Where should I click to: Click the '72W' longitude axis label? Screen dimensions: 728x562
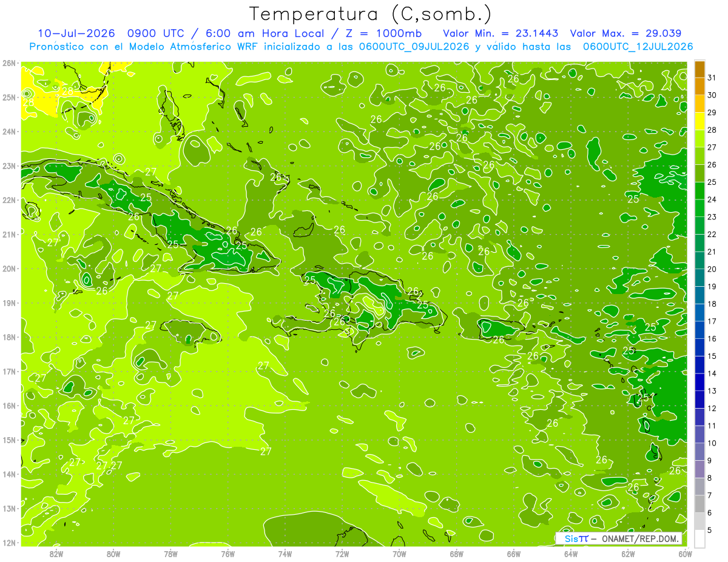pyautogui.click(x=342, y=554)
